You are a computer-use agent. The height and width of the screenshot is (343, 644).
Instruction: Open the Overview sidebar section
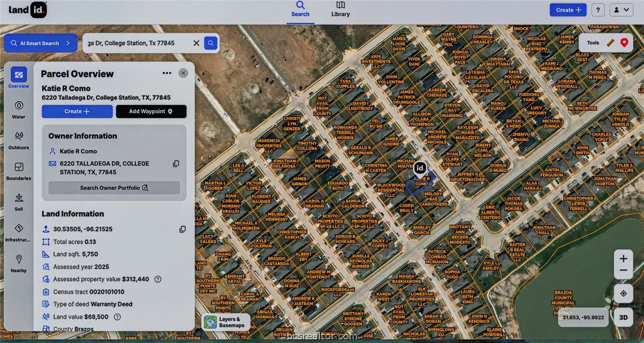coord(19,78)
